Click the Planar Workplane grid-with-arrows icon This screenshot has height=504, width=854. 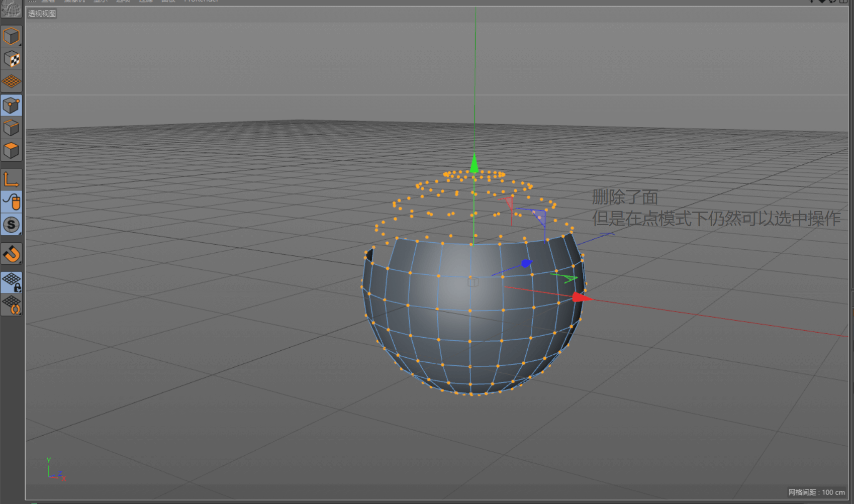[x=11, y=305]
